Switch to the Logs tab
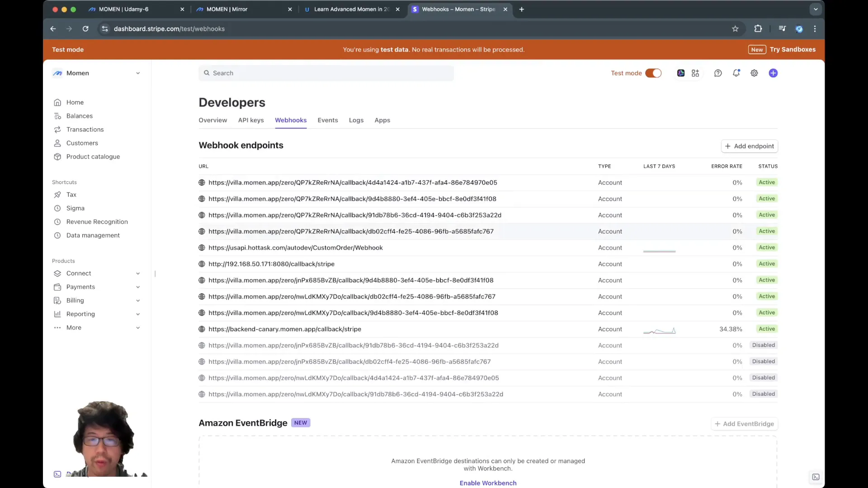 click(356, 120)
